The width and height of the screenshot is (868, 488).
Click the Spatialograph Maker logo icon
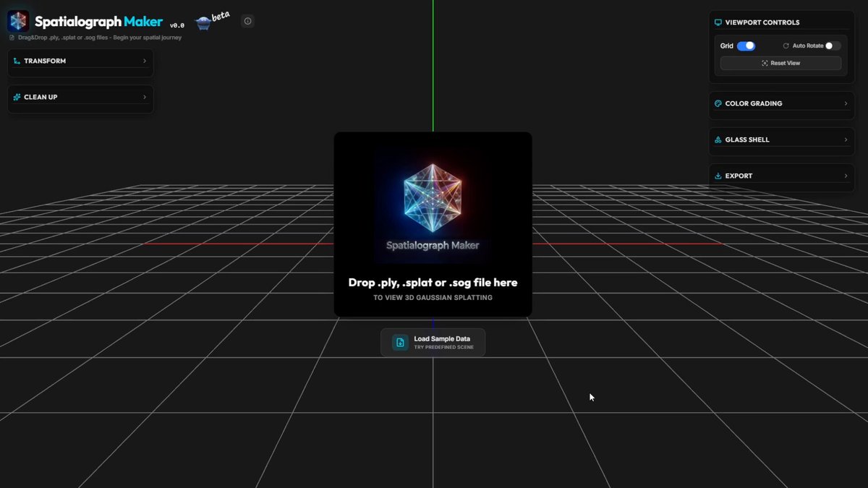[18, 21]
